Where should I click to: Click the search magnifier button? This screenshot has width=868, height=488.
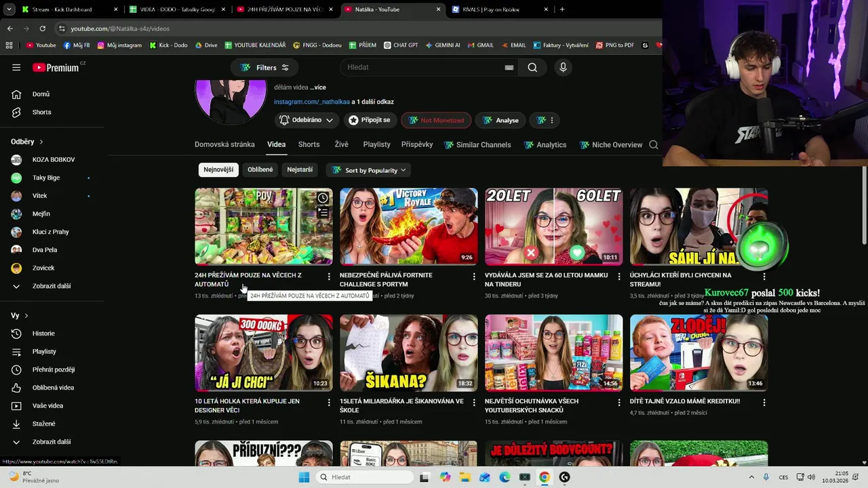pyautogui.click(x=532, y=67)
